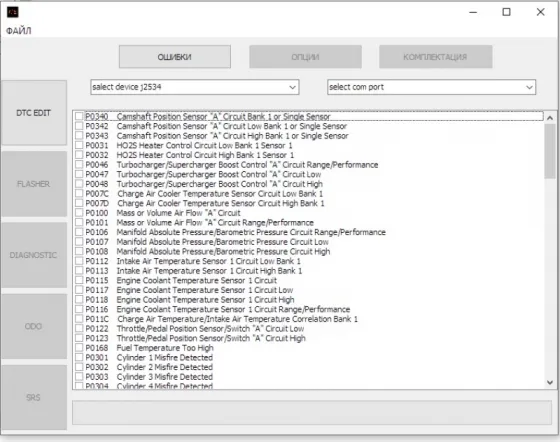
Task: Switch to the ОШИБКИ tab
Action: pyautogui.click(x=175, y=57)
